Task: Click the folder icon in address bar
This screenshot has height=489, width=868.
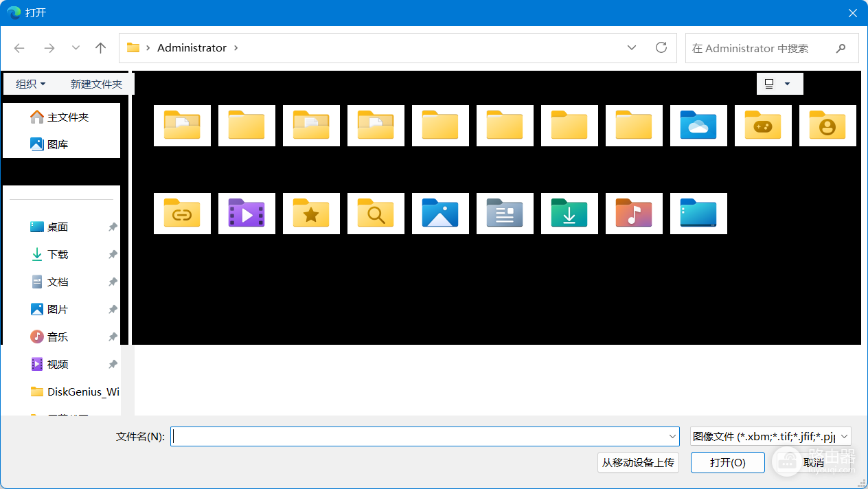Action: 133,48
